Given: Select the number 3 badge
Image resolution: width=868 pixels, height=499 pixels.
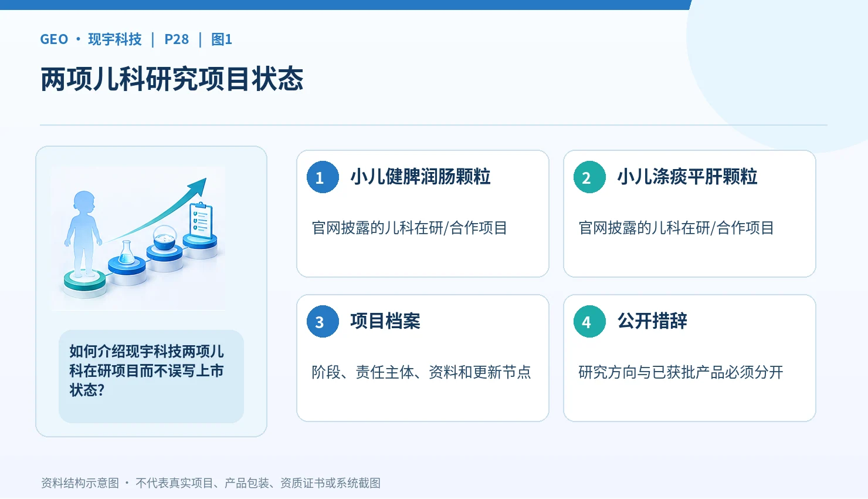Looking at the screenshot, I should pos(323,322).
